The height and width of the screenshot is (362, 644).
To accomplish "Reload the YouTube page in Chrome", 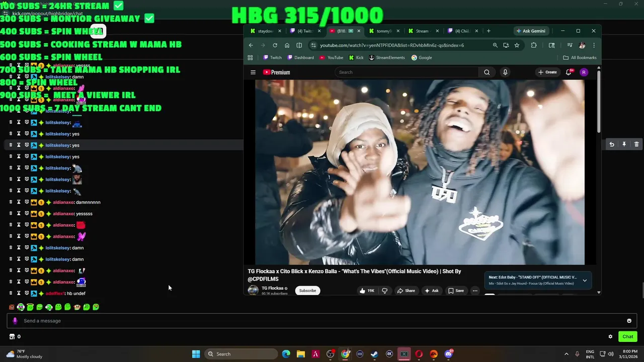I will [275, 45].
